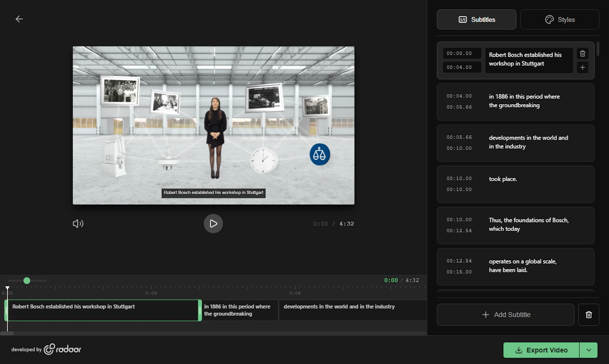This screenshot has height=364, width=609.
Task: Click the subtitle caption overlay on video
Action: (214, 192)
